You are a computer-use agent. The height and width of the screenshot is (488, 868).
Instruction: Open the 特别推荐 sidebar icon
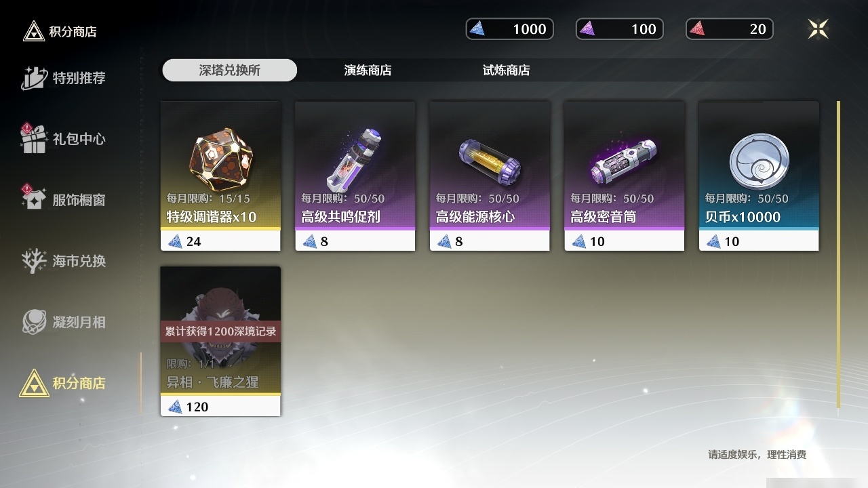coord(34,78)
